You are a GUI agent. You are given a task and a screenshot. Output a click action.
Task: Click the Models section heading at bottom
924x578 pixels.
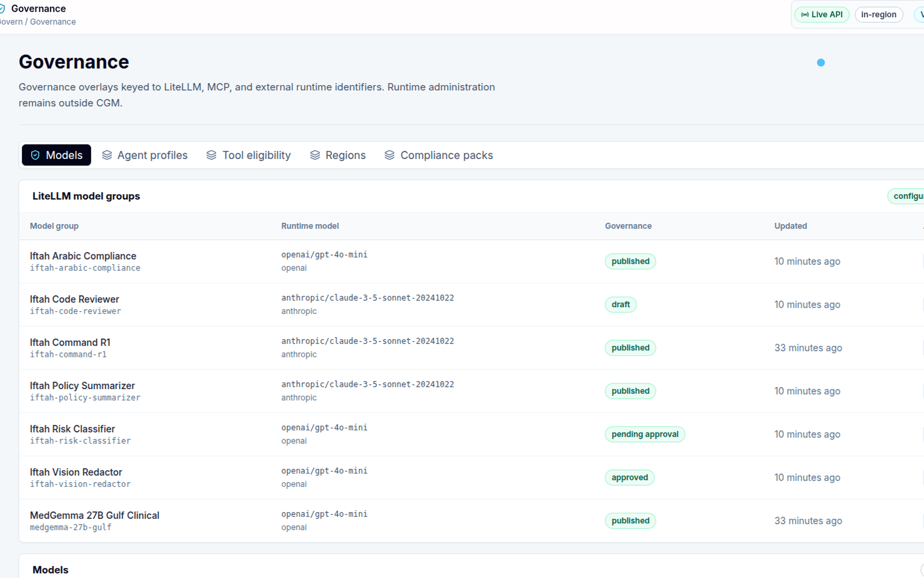[x=51, y=570]
